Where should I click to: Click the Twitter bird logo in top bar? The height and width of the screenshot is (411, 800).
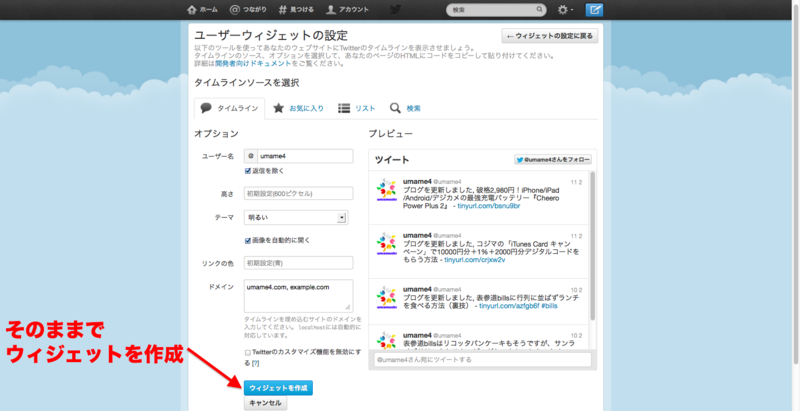(x=395, y=10)
